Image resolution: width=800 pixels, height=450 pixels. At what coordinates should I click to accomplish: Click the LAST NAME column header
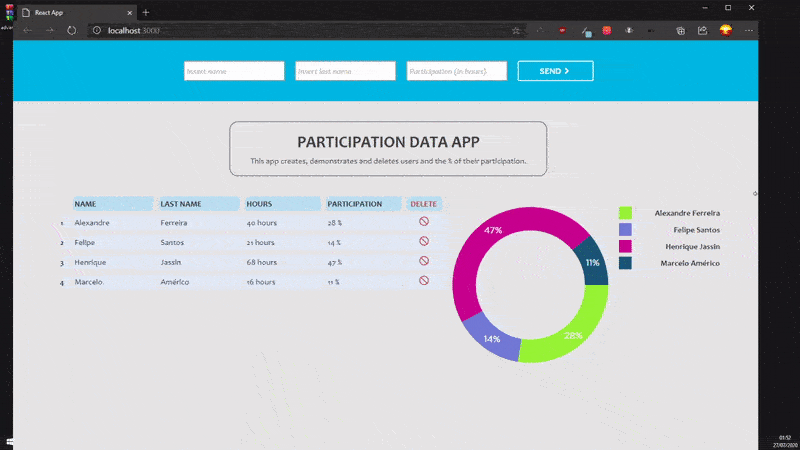point(198,204)
